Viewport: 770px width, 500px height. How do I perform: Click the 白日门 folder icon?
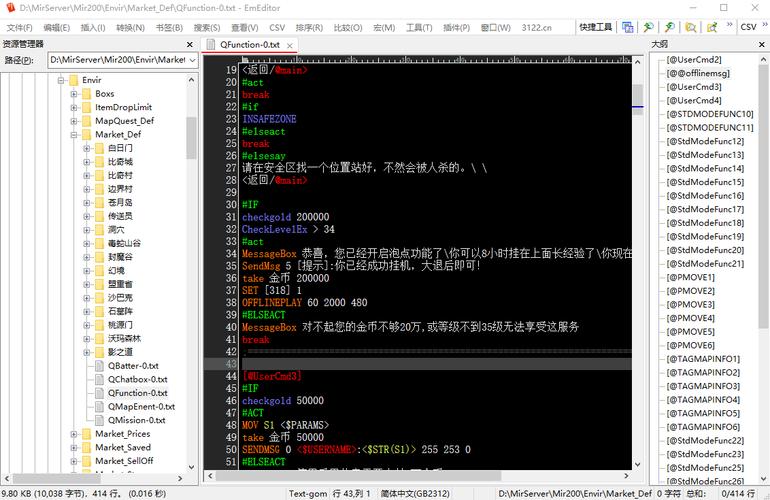pos(100,148)
